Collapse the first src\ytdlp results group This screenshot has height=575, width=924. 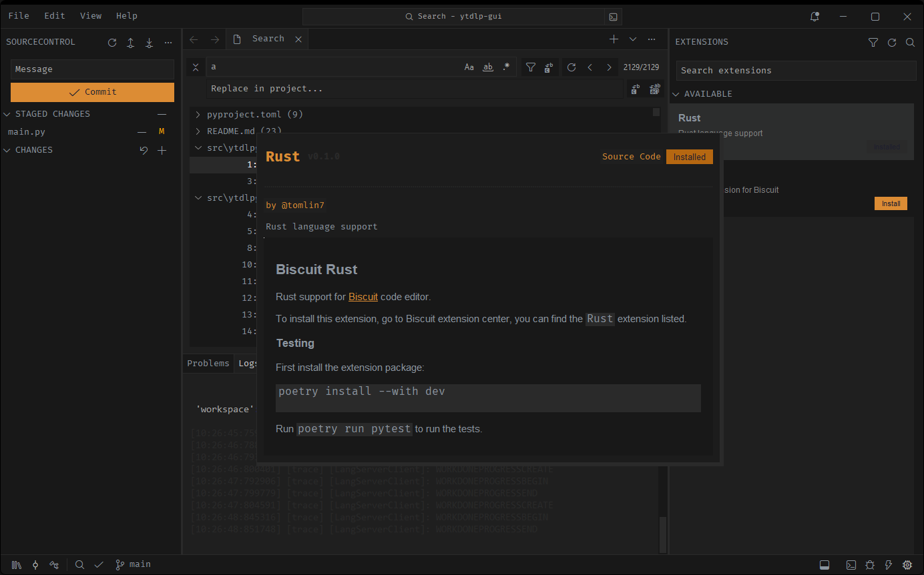click(x=198, y=148)
